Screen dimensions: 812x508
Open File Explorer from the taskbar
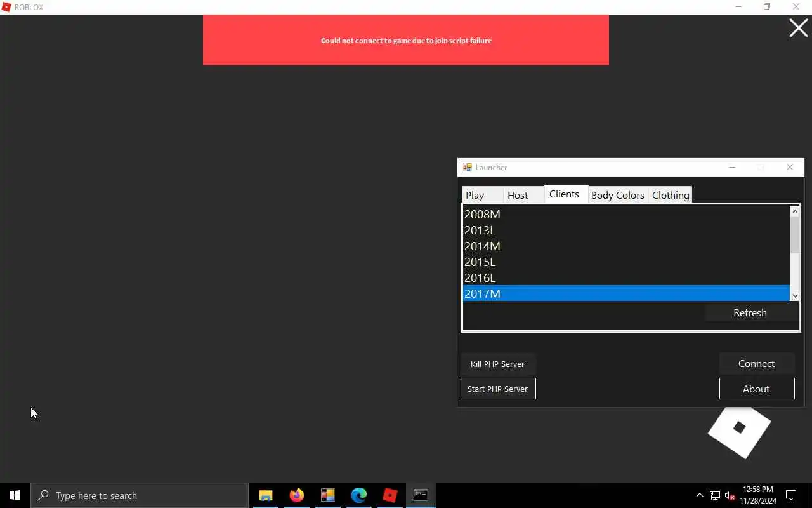click(265, 495)
